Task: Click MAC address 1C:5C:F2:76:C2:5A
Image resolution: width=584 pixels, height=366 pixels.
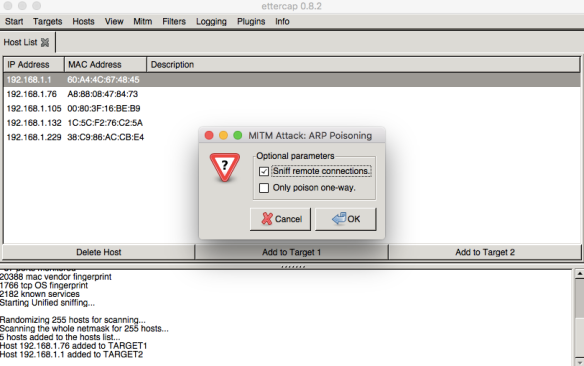Action: coord(105,123)
